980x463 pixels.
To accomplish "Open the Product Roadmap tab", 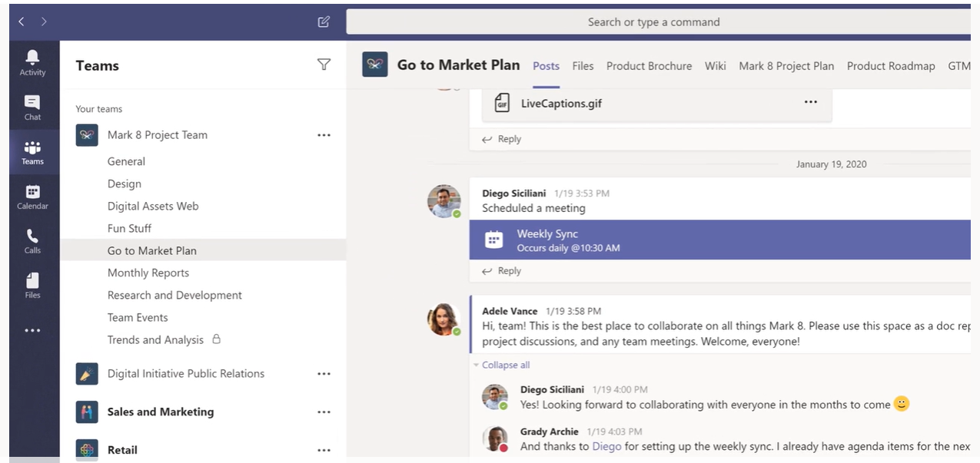I will (x=891, y=66).
